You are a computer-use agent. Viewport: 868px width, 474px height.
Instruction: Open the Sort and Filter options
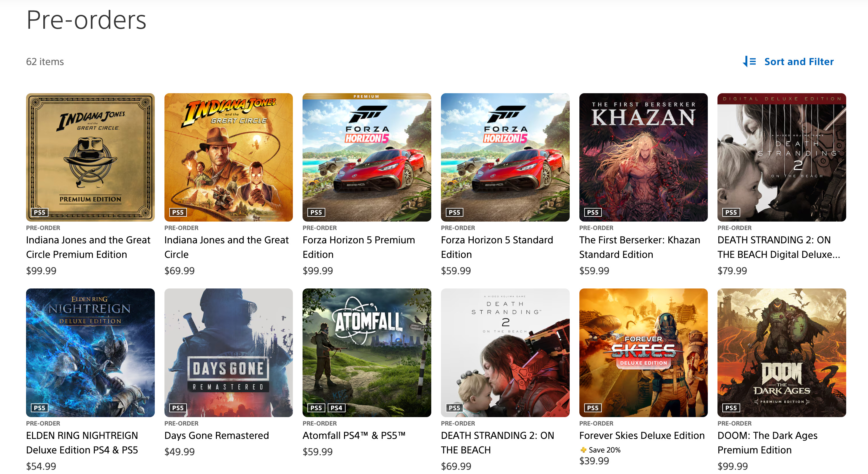pyautogui.click(x=799, y=62)
